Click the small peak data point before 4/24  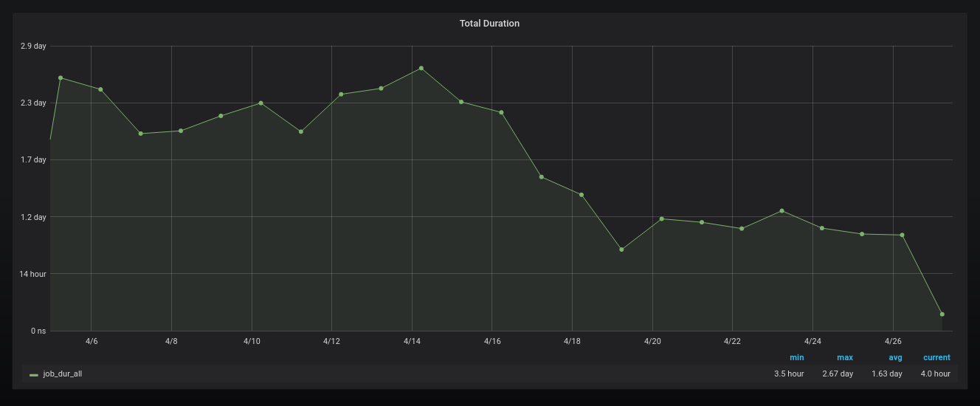tap(781, 211)
